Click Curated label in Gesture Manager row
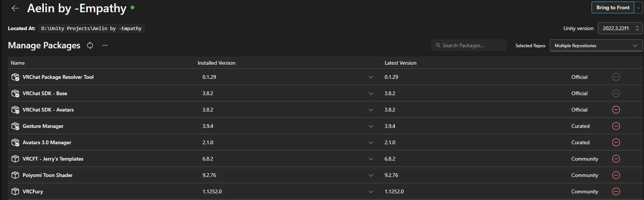Viewport: 644px width, 200px height. click(580, 126)
